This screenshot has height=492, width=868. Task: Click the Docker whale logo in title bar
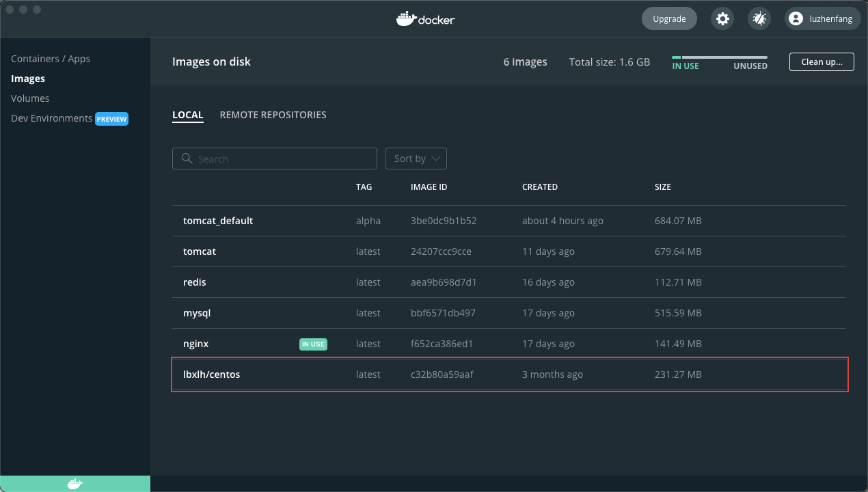pyautogui.click(x=425, y=18)
